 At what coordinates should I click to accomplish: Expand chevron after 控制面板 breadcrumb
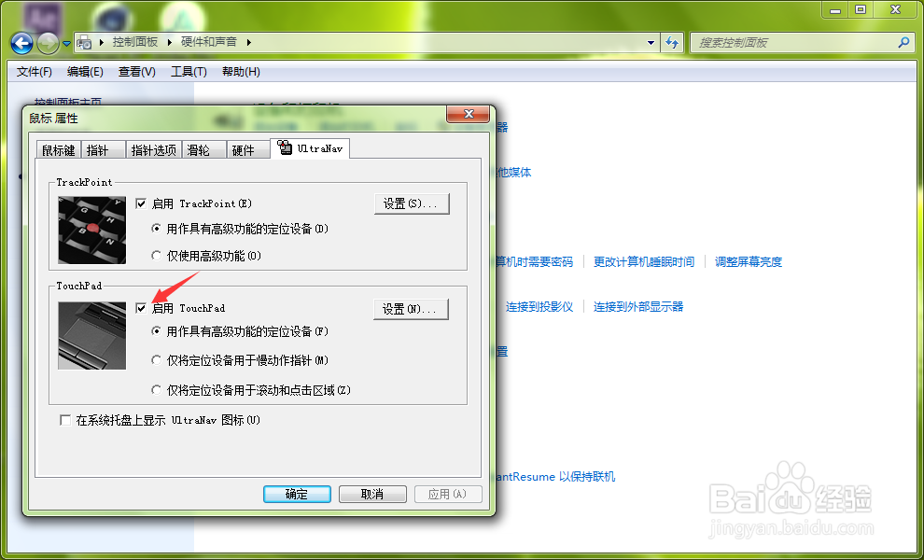pos(170,42)
